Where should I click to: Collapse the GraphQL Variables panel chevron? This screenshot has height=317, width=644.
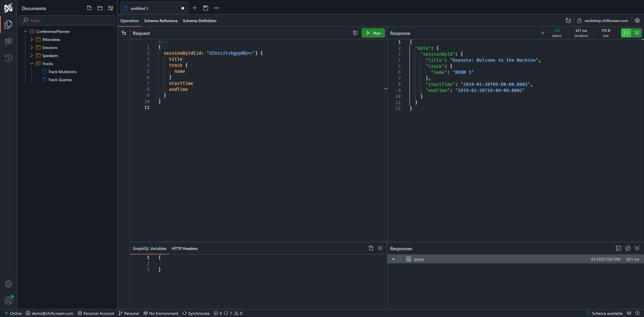pyautogui.click(x=380, y=248)
